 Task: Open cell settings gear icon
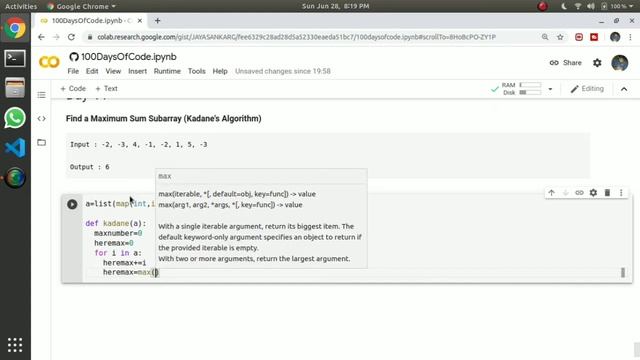593,193
